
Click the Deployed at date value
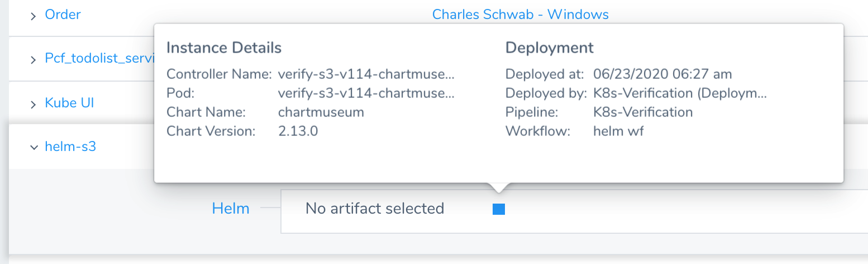[662, 74]
